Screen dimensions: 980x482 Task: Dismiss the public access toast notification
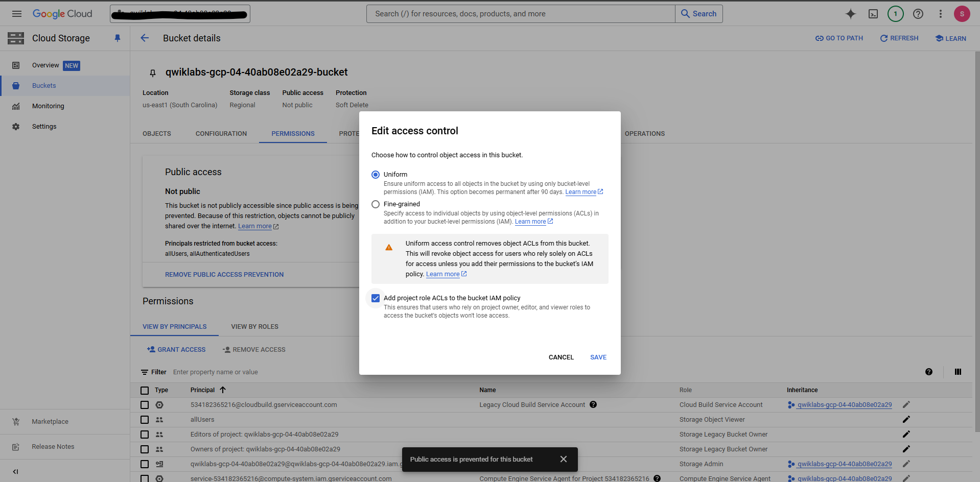pos(563,459)
